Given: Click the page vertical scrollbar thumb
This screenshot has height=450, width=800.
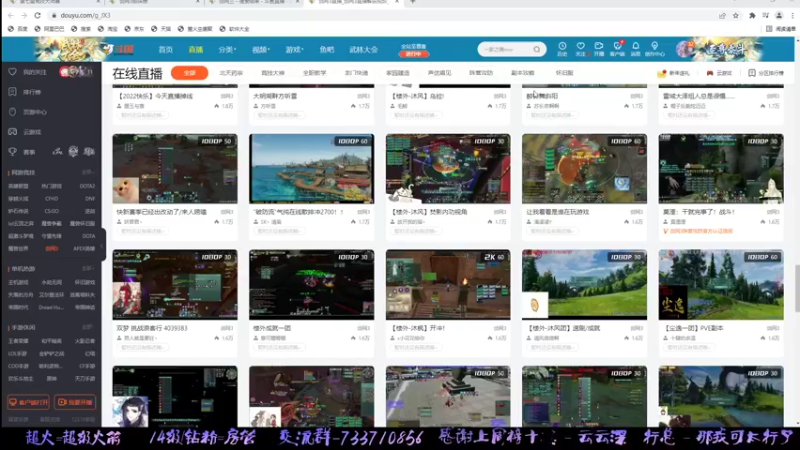Looking at the screenshot, I should [x=796, y=287].
